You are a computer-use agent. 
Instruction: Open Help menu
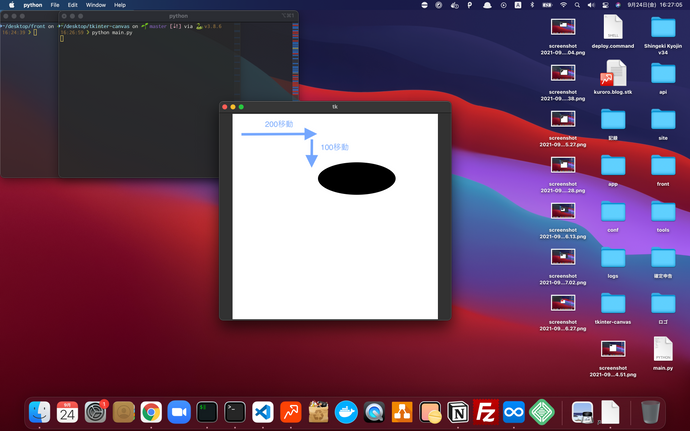pyautogui.click(x=120, y=5)
